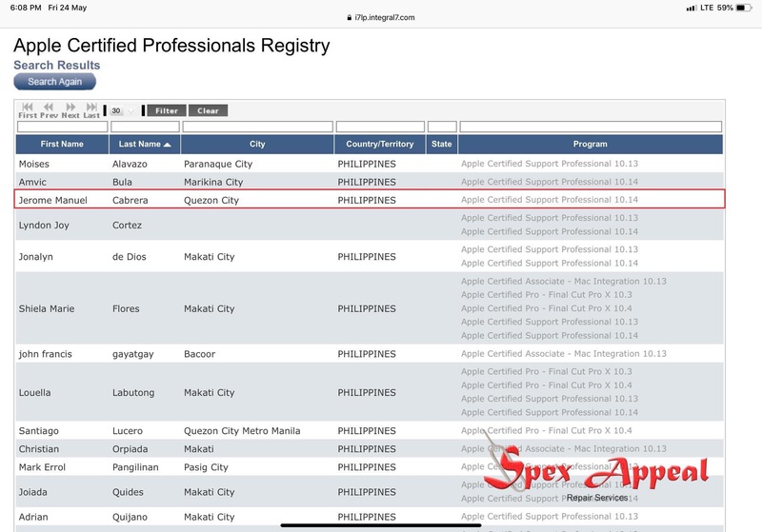Sort by Program column header
The height and width of the screenshot is (532, 762).
[590, 145]
